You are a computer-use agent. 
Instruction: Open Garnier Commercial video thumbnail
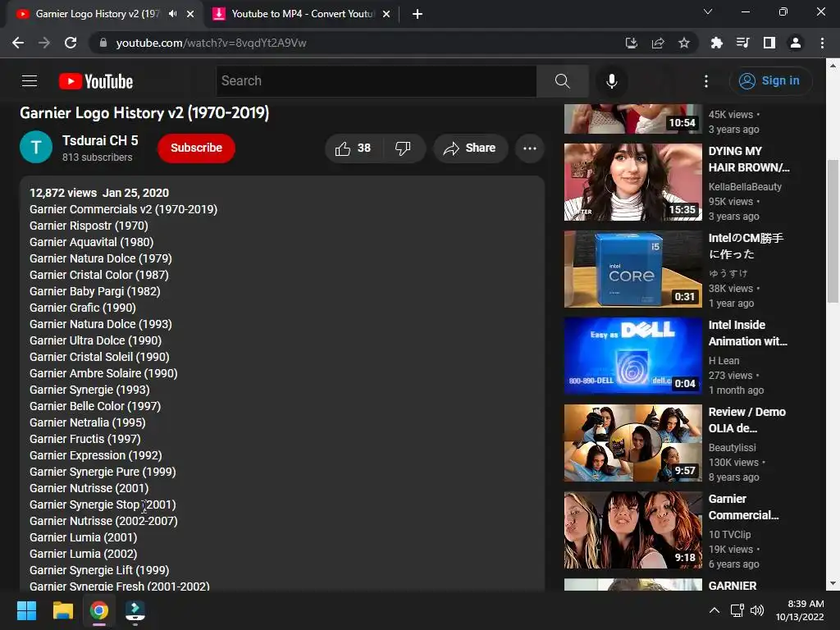click(x=632, y=530)
